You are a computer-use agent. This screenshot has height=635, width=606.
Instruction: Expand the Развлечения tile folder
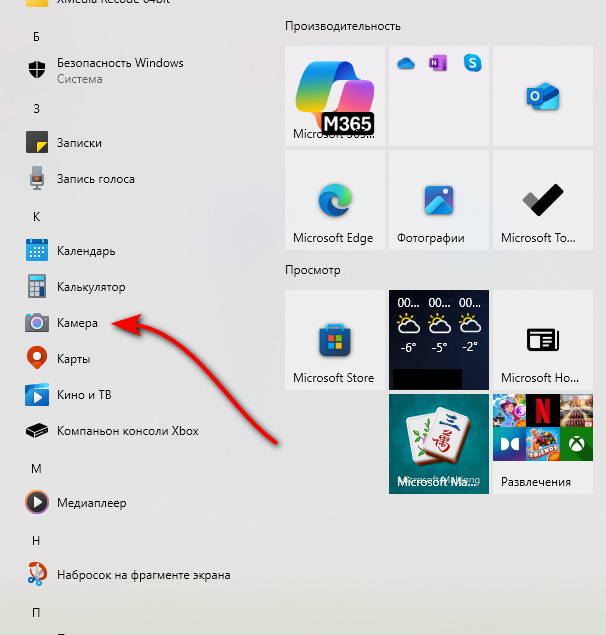tap(543, 444)
